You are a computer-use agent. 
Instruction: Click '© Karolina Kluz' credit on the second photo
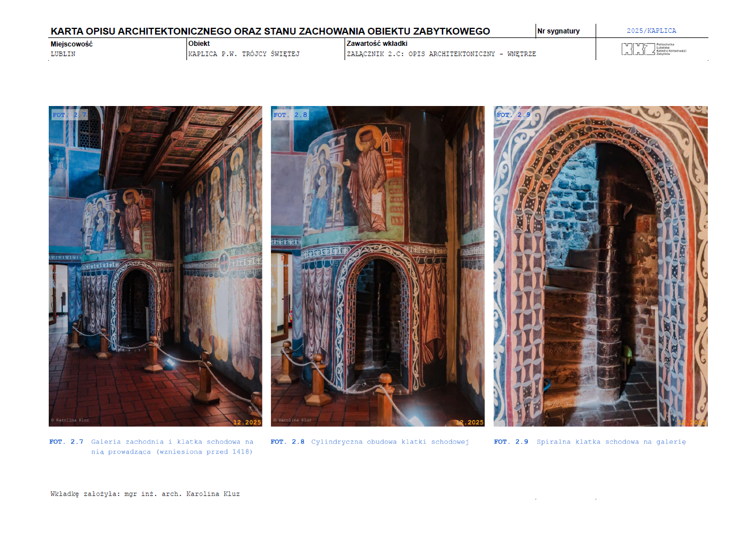292,420
